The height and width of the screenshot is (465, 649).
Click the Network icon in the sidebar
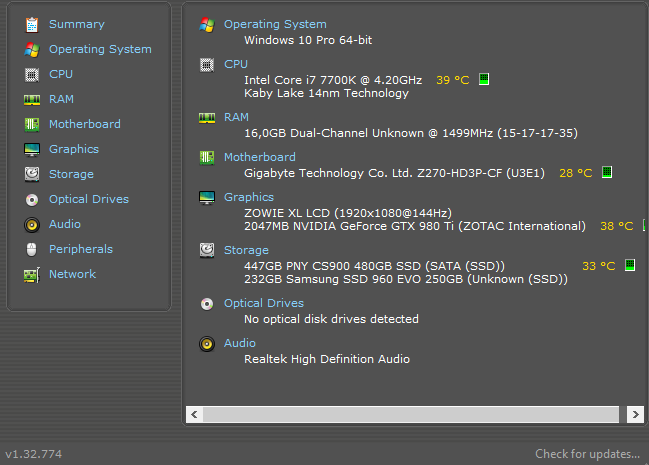[x=31, y=274]
